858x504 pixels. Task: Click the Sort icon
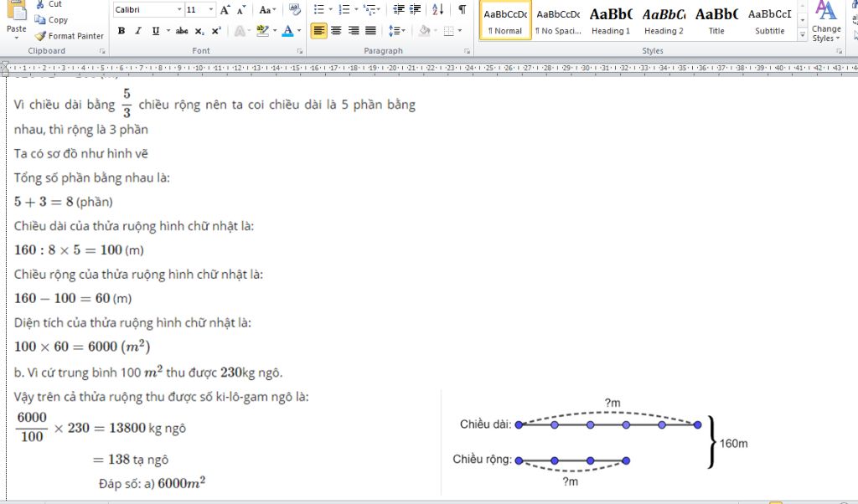(437, 9)
